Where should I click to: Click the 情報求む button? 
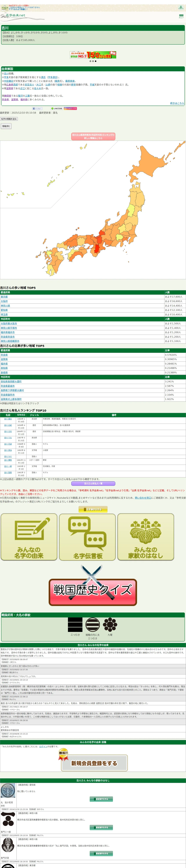coord(6,126)
